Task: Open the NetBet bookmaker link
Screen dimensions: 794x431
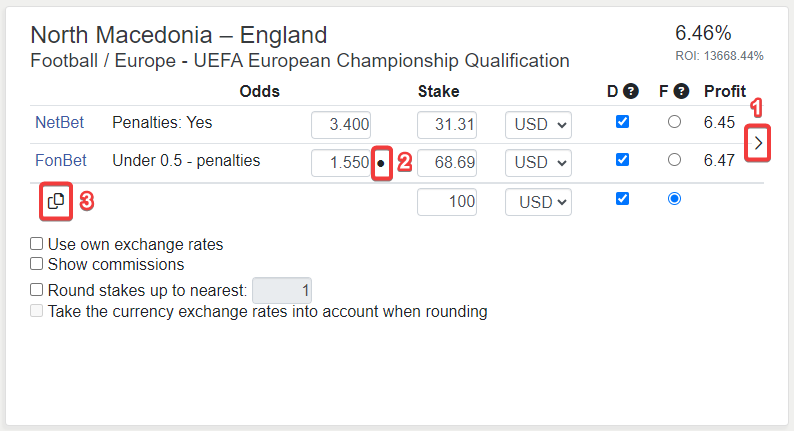Action: coord(59,123)
